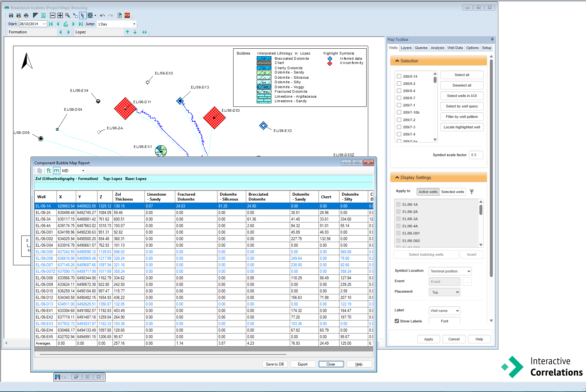Open the Symbol Location dropdown
This screenshot has width=586, height=392.
click(x=450, y=271)
